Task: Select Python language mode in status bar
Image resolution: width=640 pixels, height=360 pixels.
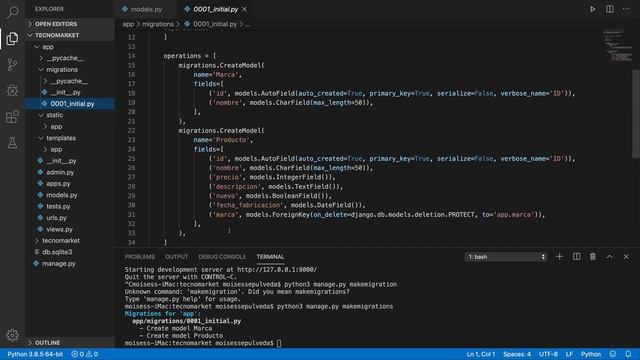Action: [x=591, y=354]
